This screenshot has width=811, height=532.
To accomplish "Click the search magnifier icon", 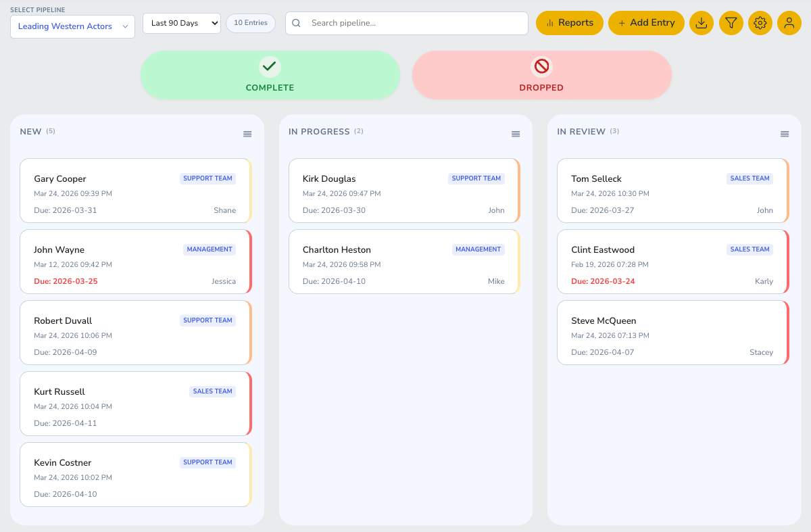I will coord(296,23).
